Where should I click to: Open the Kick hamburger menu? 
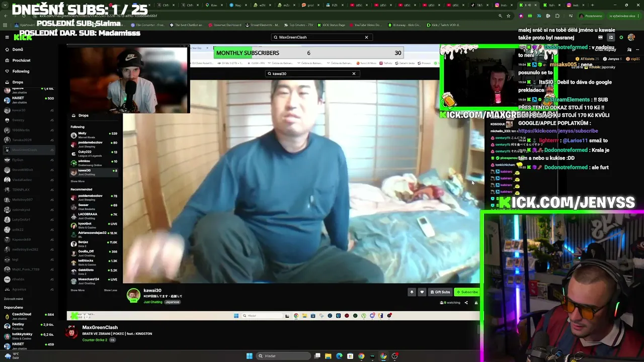click(7, 37)
